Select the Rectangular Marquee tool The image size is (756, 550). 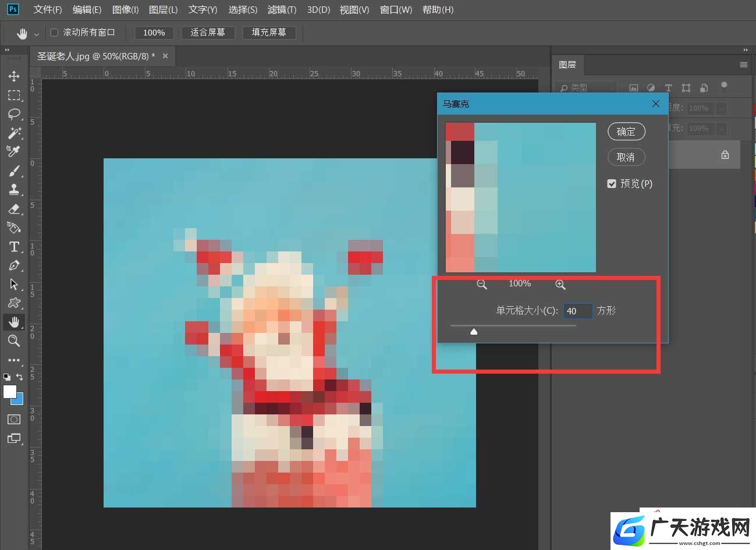[14, 95]
